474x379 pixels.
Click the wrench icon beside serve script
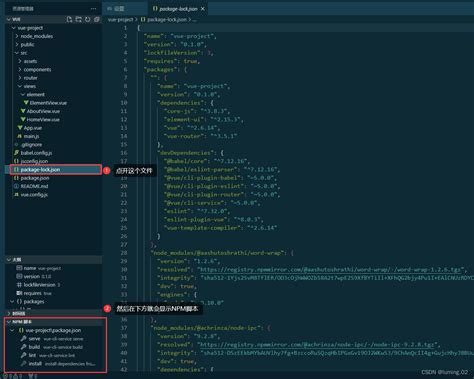(x=23, y=339)
